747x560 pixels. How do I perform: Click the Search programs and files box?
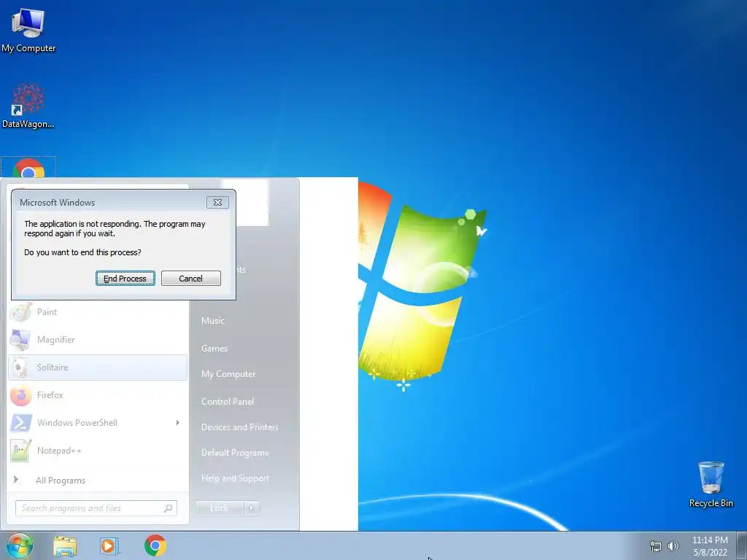(x=96, y=508)
